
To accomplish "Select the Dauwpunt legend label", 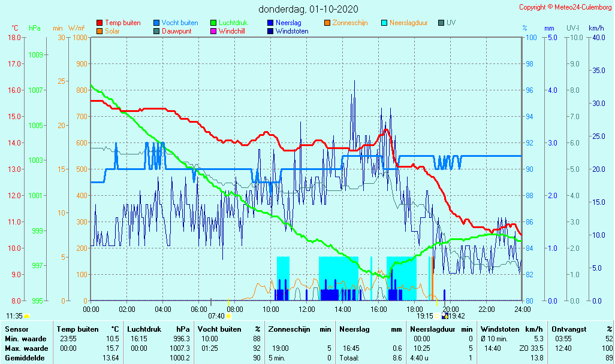I will point(177,31).
